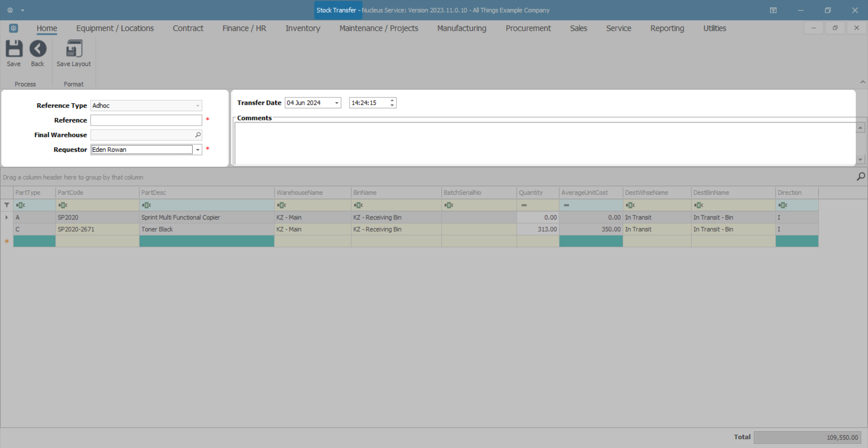868x448 pixels.
Task: Click the Save Layout icon
Action: coord(74,49)
